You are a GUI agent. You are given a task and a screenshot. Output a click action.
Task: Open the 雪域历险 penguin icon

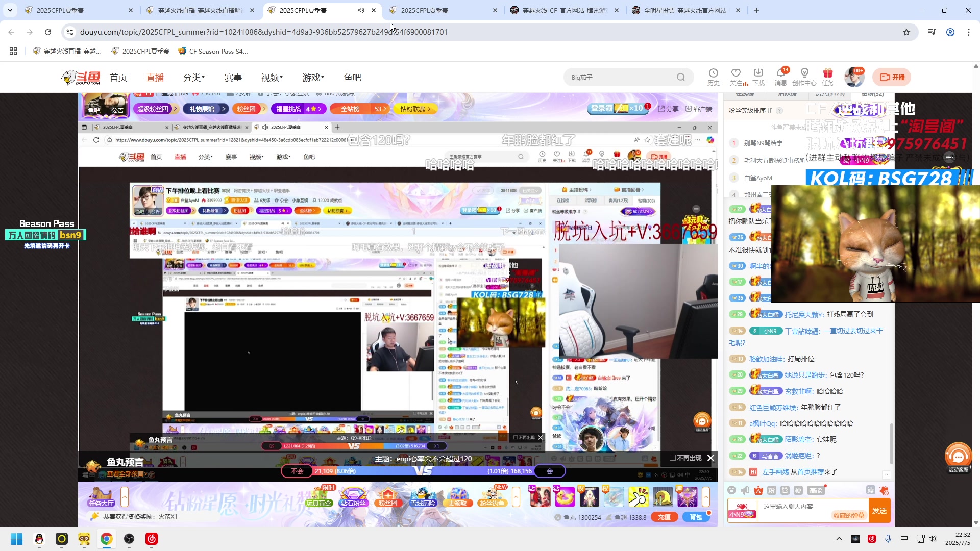423,496
